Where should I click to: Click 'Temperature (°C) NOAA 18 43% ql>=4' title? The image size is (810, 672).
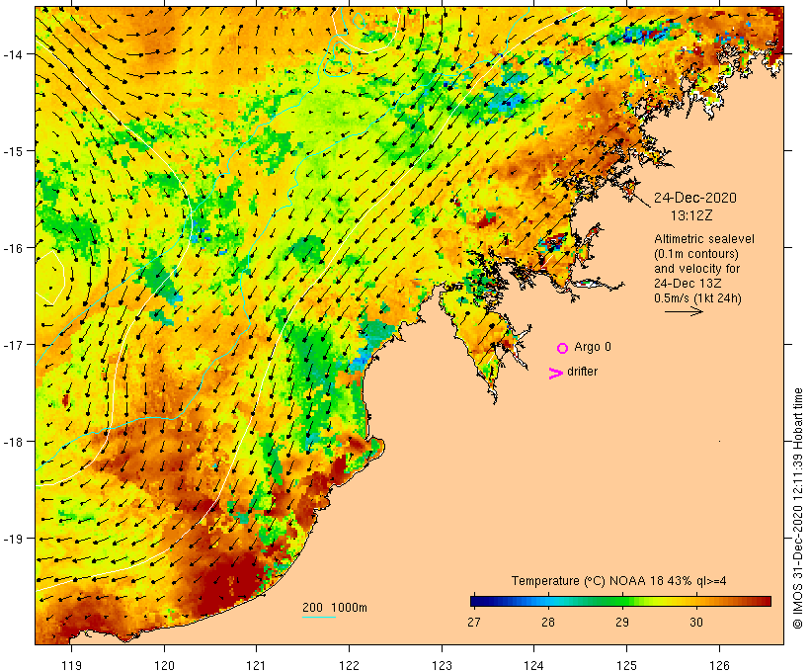[x=619, y=580]
